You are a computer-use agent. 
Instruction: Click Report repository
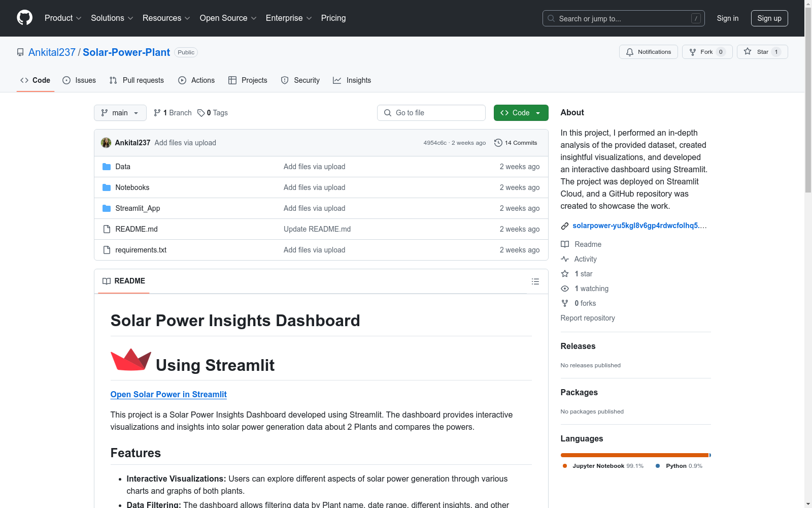point(588,318)
